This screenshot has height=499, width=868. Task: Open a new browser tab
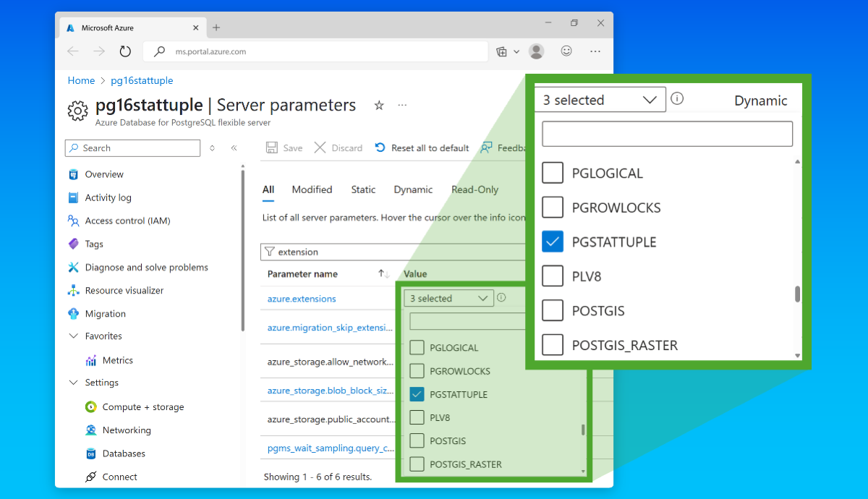(216, 27)
